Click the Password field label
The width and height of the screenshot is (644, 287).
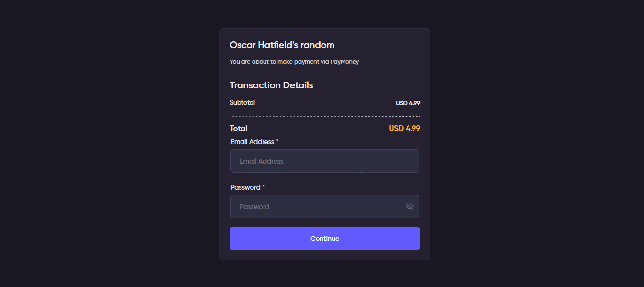245,187
